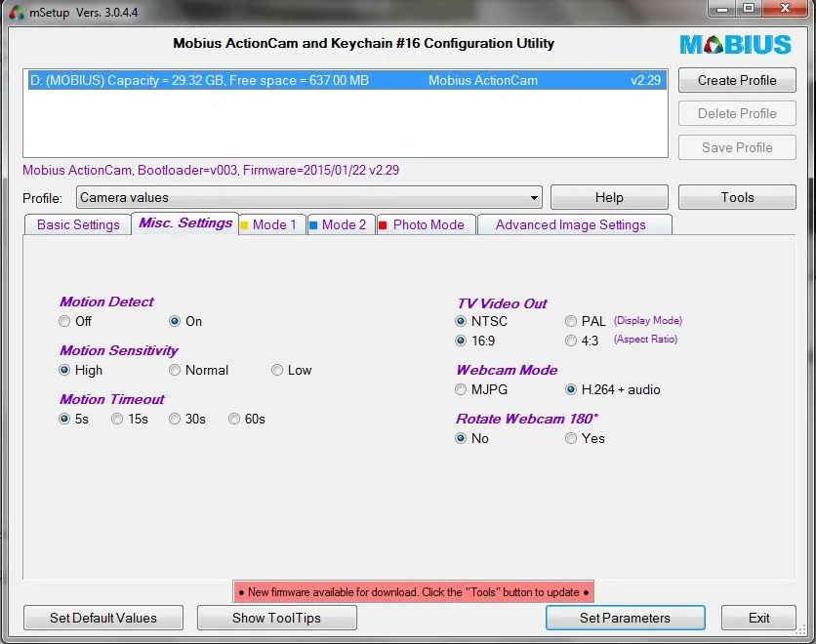This screenshot has height=644, width=816.
Task: Click Save Profile button
Action: tap(737, 147)
